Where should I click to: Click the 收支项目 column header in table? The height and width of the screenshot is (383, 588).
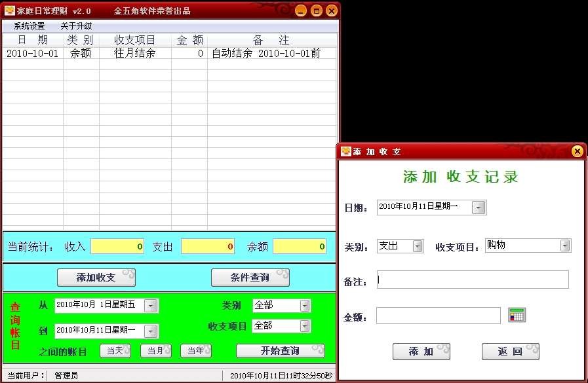coord(135,40)
